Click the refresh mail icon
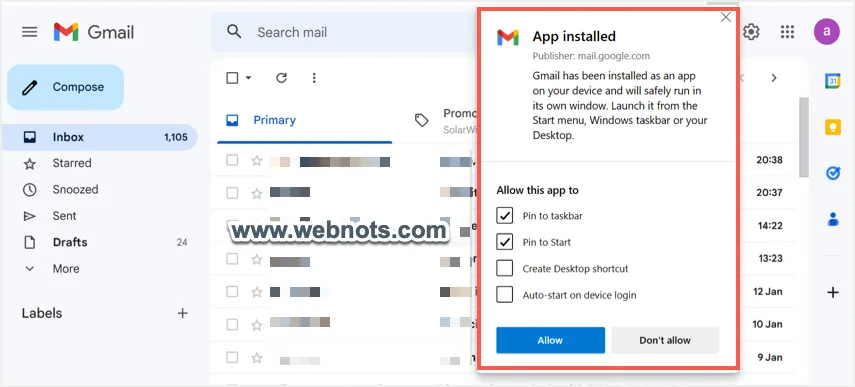This screenshot has height=387, width=855. click(x=281, y=78)
